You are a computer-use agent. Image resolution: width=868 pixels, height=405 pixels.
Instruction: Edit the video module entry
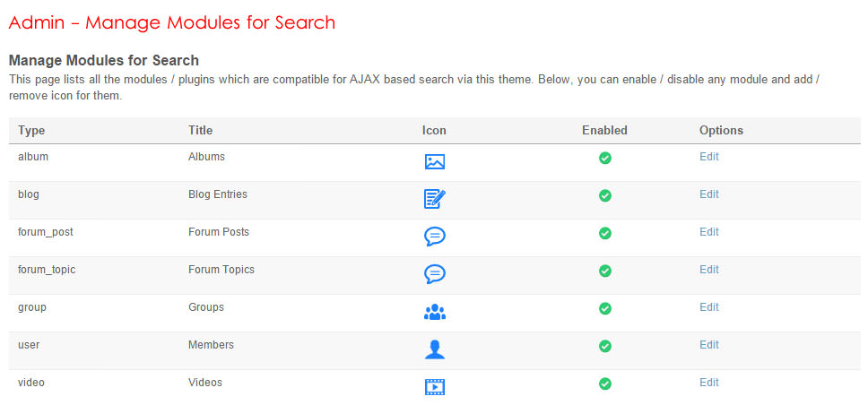[x=709, y=383]
